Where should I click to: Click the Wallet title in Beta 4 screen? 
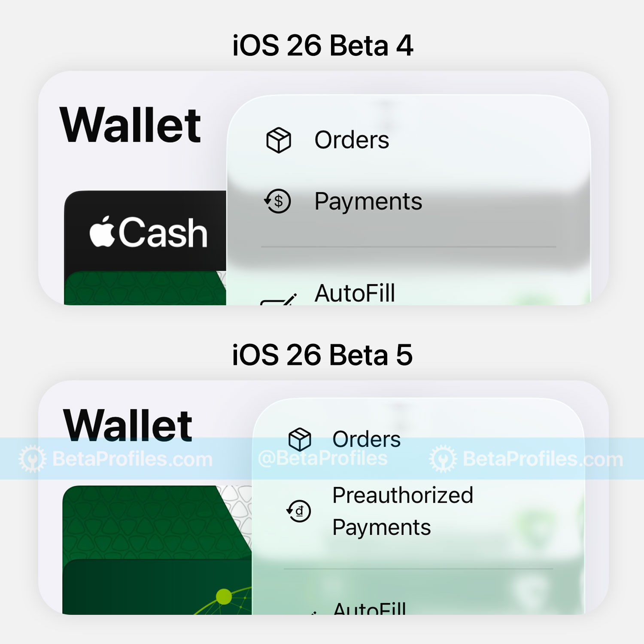pos(130,125)
